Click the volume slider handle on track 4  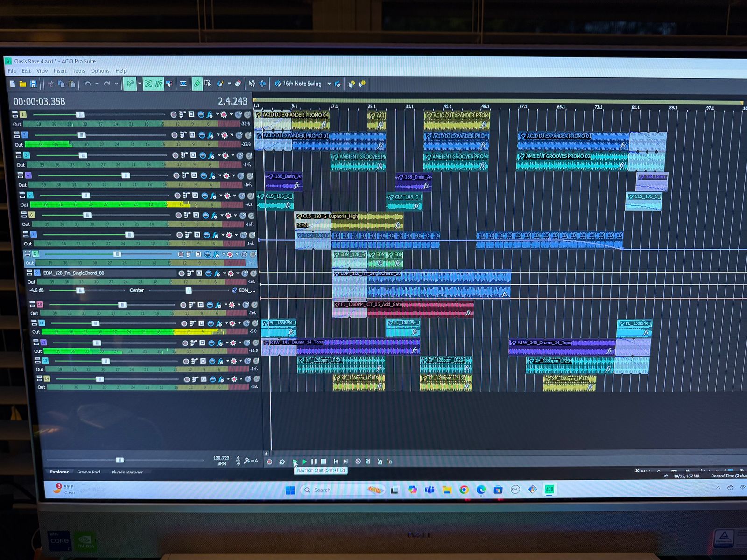tap(125, 175)
